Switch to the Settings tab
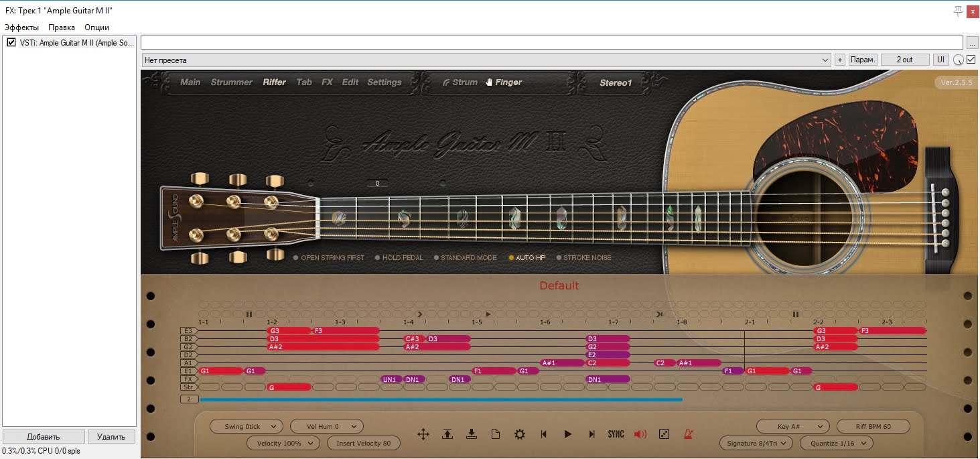The height and width of the screenshot is (459, 980). pos(384,82)
